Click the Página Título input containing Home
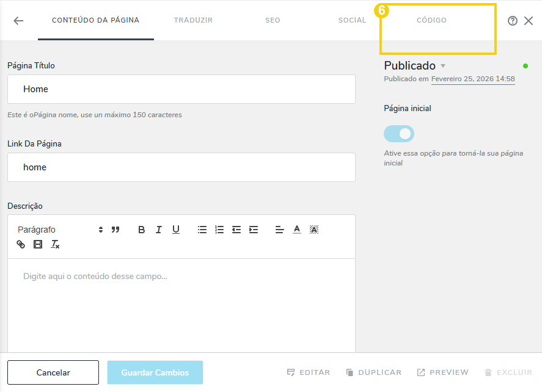Viewport: 542px width, 392px height. [x=181, y=89]
